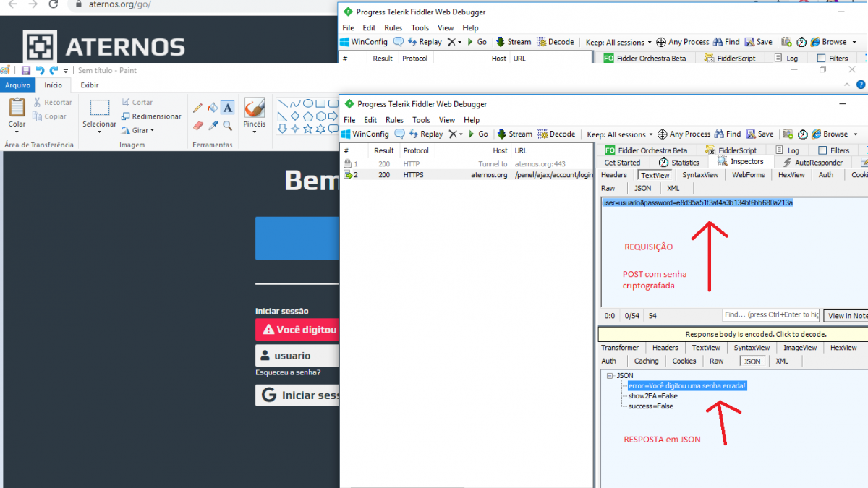Viewport: 868px width, 488px height.
Task: Click 'Response body is encoded' decode bar
Action: pyautogui.click(x=733, y=334)
